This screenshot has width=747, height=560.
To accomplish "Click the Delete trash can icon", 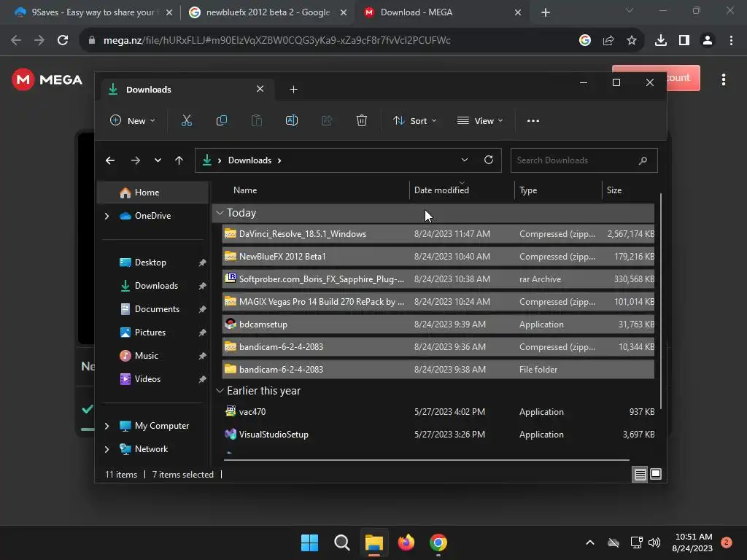I will point(362,121).
